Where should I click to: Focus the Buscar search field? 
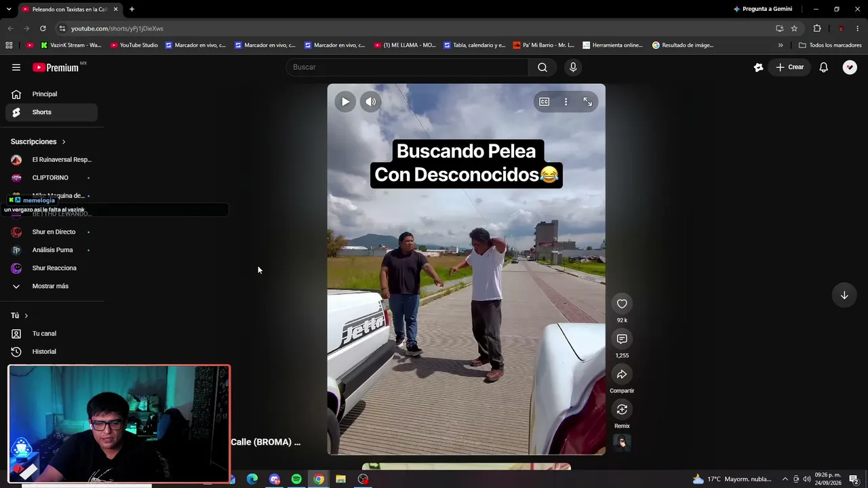[407, 67]
